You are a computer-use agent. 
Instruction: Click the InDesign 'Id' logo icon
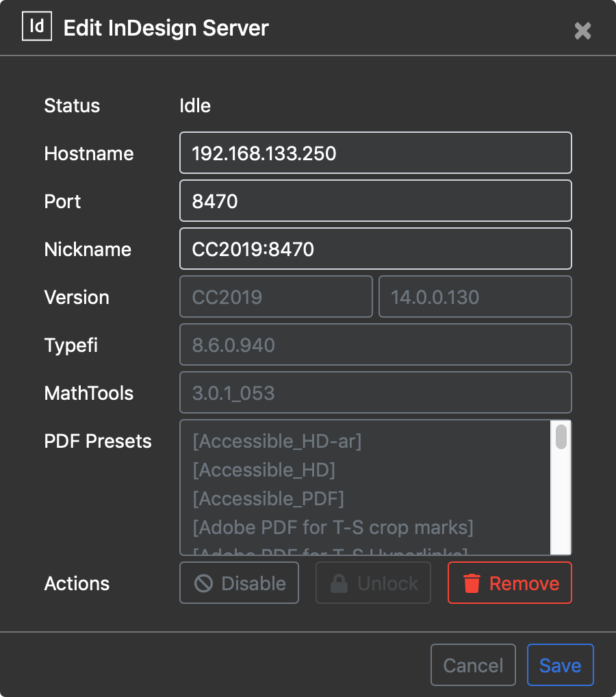point(37,26)
